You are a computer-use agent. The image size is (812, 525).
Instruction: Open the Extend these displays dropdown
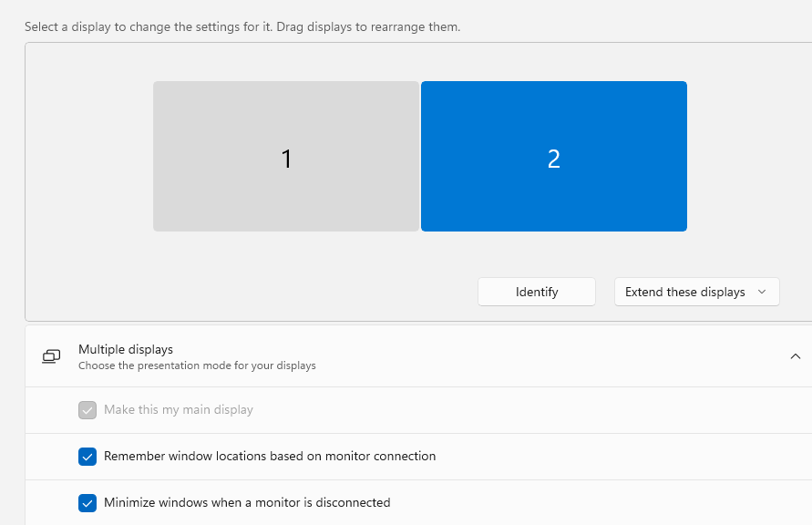tap(695, 291)
